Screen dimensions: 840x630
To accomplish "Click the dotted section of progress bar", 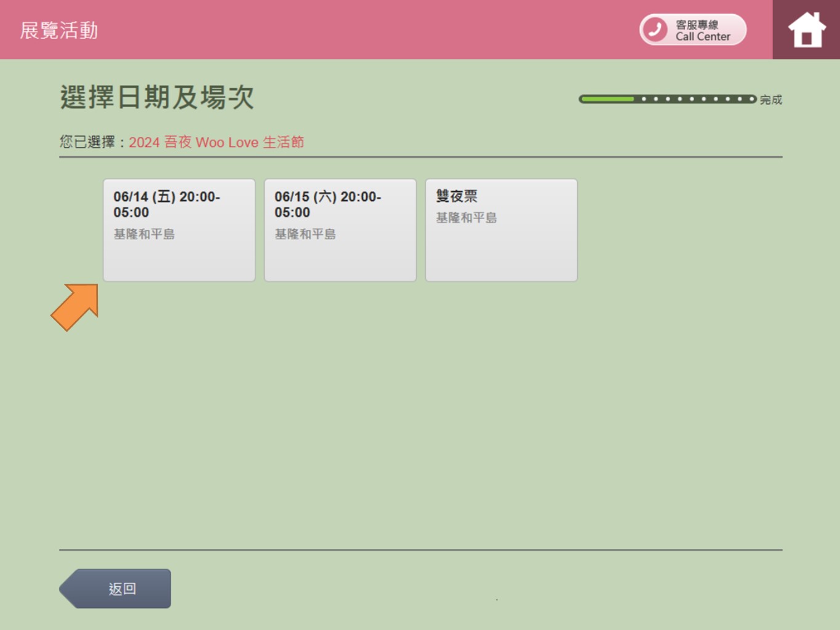I will tap(695, 99).
